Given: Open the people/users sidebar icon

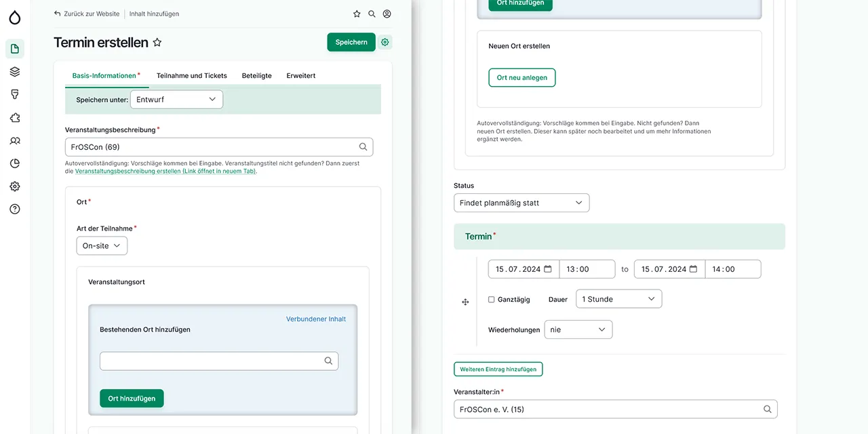Looking at the screenshot, I should [x=15, y=140].
